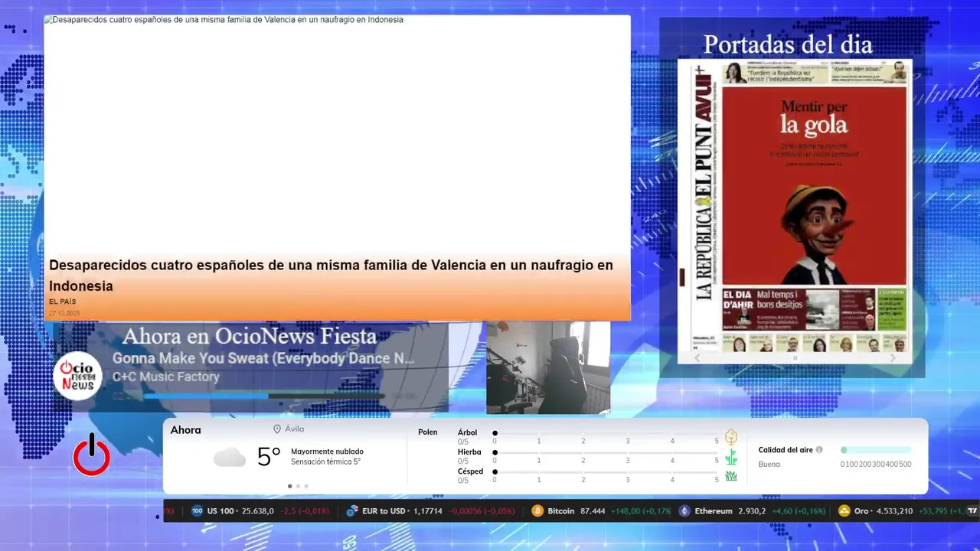Viewport: 980px width, 551px height.
Task: Click the Hierba grass pollen icon
Action: tap(731, 457)
